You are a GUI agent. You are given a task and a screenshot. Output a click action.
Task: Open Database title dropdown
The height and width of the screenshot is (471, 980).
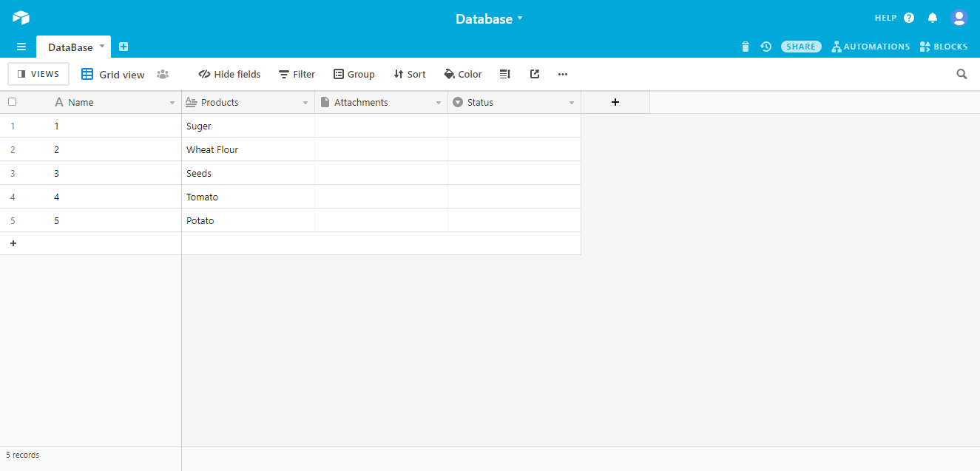[520, 18]
